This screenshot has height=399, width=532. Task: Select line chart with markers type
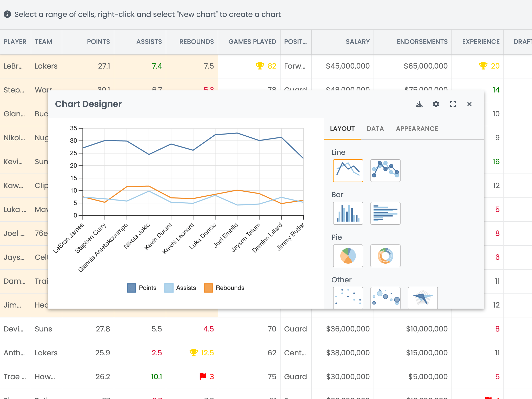coord(385,171)
